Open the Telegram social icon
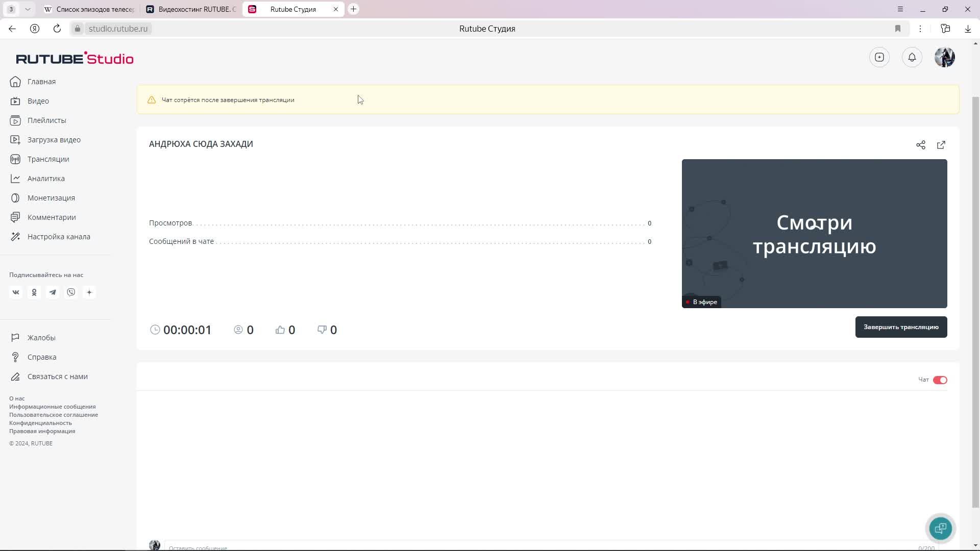The width and height of the screenshot is (980, 551). tap(53, 292)
